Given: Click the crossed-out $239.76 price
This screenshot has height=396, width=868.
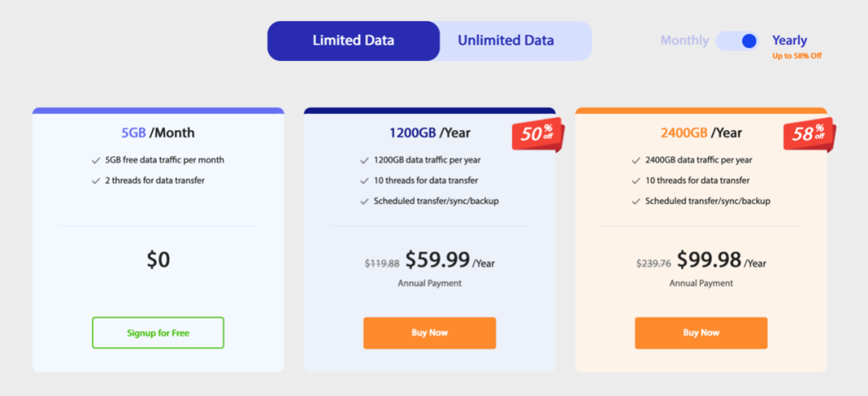Looking at the screenshot, I should (653, 263).
